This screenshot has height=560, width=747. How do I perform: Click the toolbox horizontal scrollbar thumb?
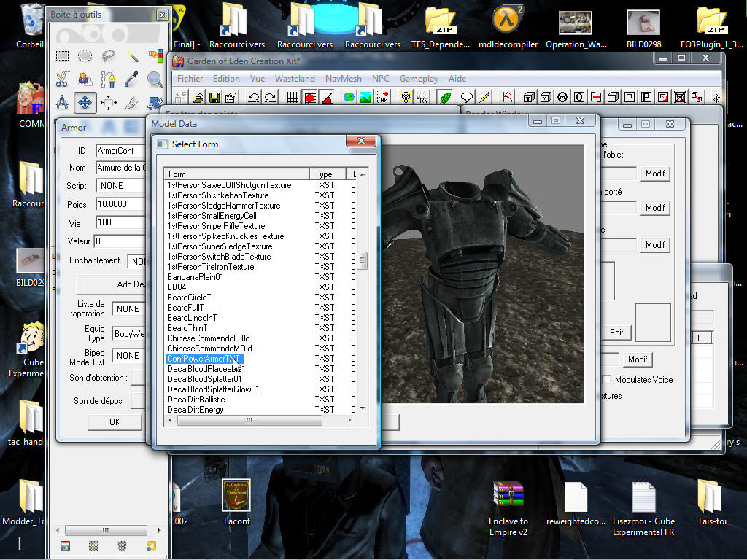pyautogui.click(x=106, y=530)
